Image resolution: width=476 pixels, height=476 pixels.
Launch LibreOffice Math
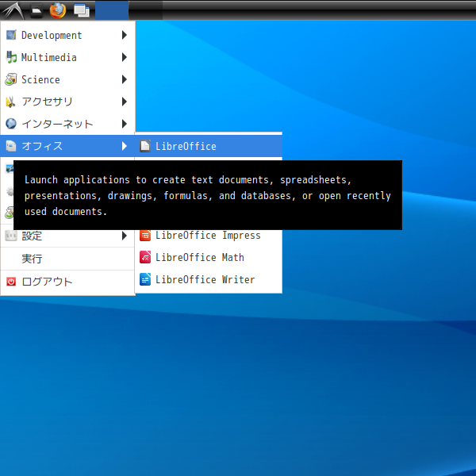[x=209, y=257]
